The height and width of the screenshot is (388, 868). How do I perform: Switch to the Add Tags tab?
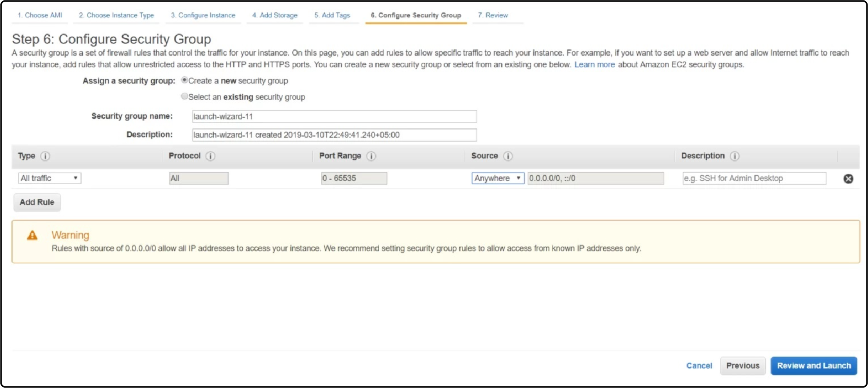click(x=333, y=15)
